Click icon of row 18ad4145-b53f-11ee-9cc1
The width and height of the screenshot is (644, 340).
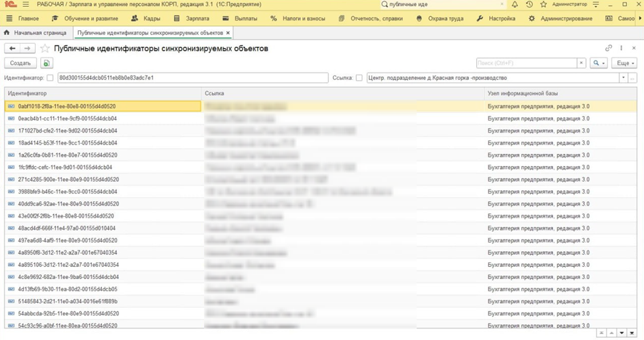pos(12,143)
